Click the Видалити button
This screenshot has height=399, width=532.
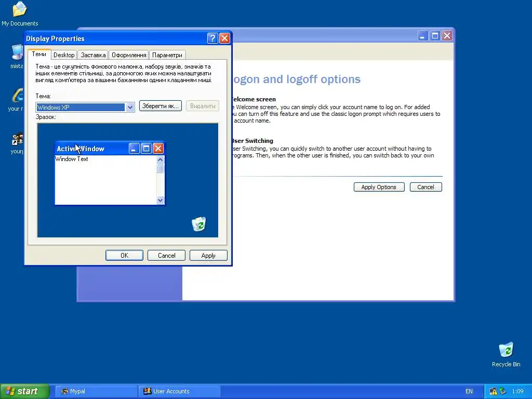click(203, 106)
